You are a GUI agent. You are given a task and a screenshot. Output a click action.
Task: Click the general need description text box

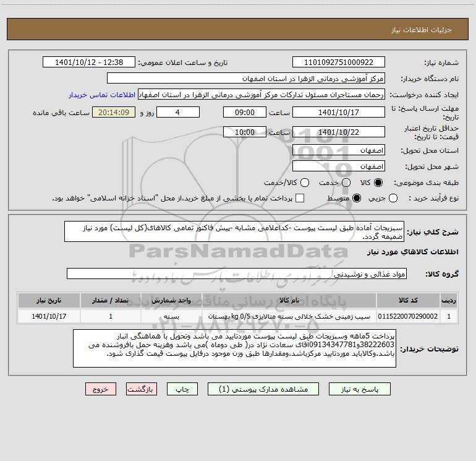click(234, 232)
